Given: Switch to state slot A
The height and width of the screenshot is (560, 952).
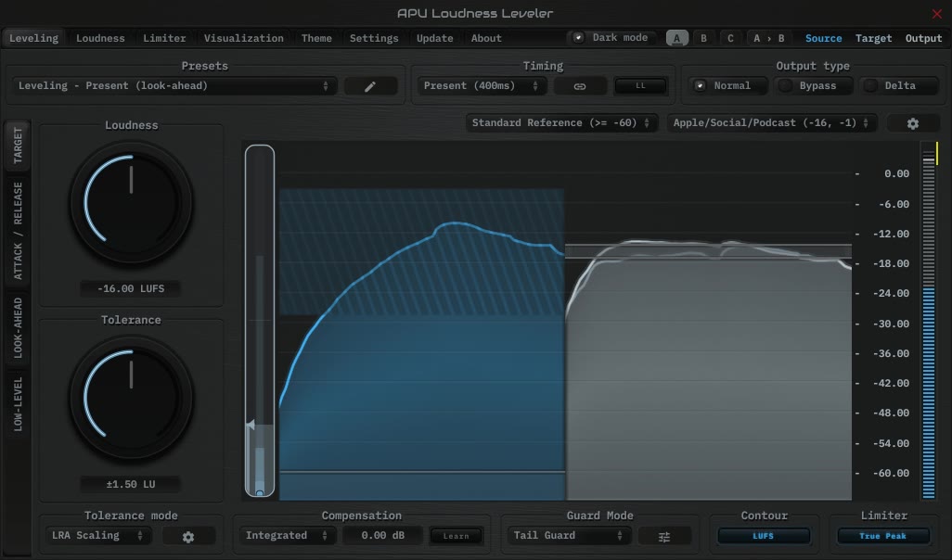Looking at the screenshot, I should (x=677, y=38).
